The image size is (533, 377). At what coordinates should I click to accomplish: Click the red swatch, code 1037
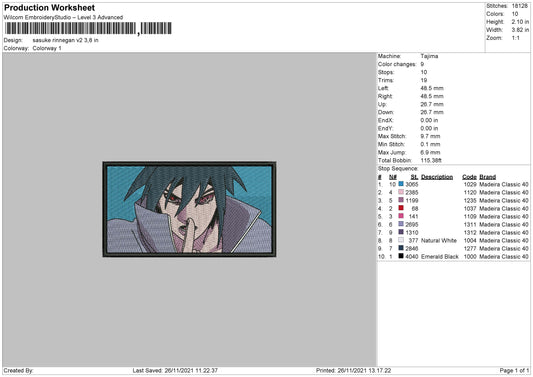(401, 208)
